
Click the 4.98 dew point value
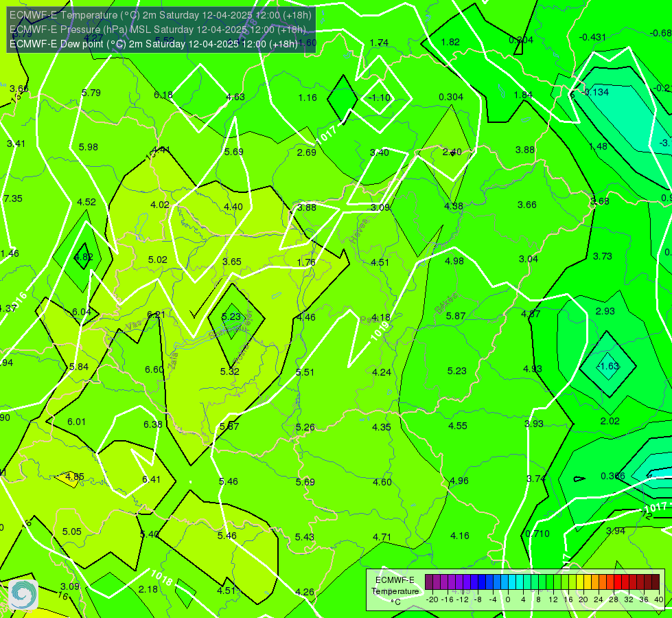point(454,261)
